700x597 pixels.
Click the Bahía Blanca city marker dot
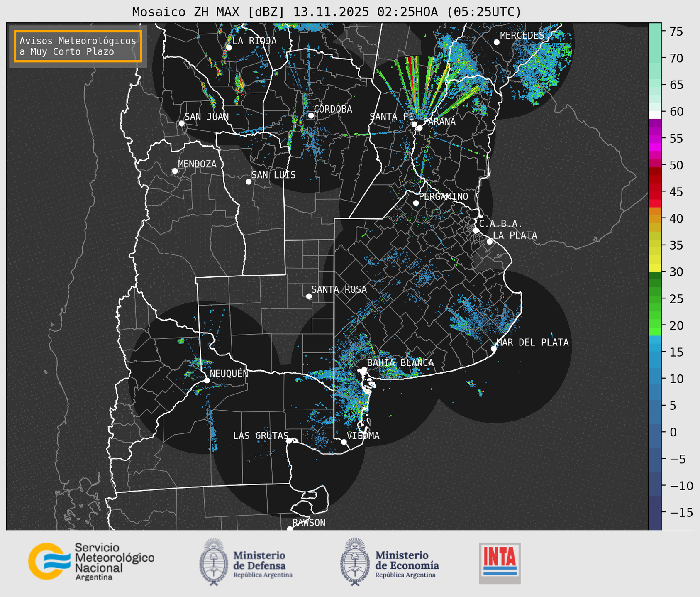pos(364,369)
